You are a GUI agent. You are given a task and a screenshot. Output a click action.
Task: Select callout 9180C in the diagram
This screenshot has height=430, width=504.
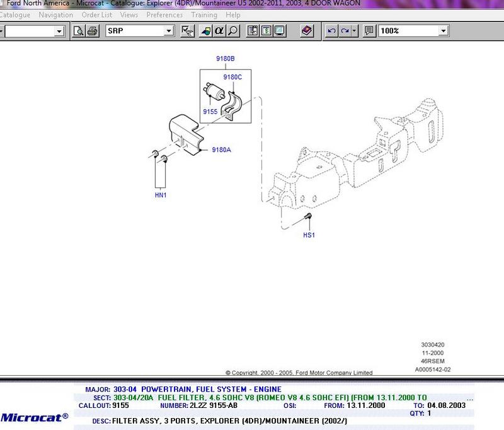pyautogui.click(x=232, y=77)
